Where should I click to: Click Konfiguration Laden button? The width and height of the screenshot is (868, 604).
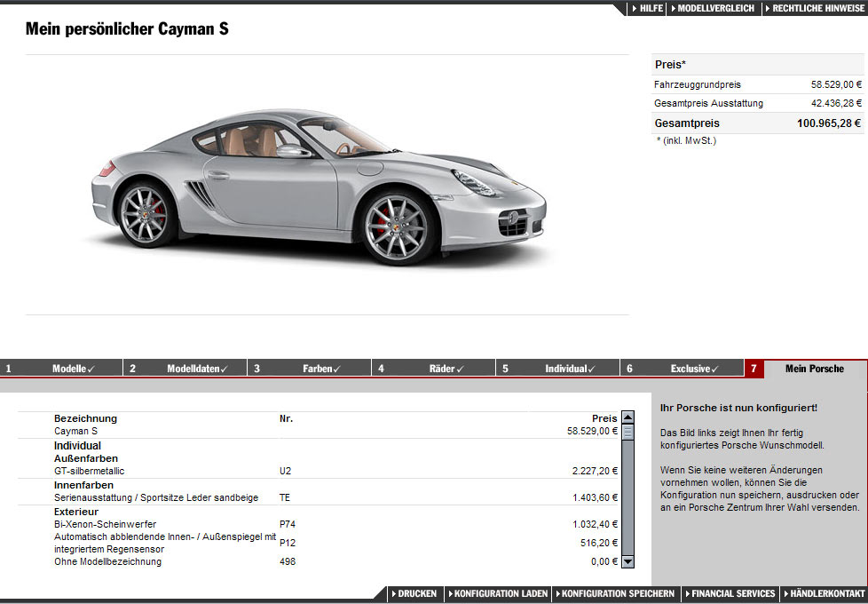coord(498,593)
